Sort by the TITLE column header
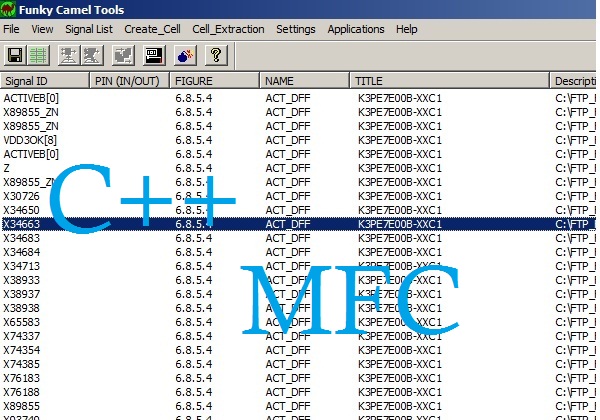600x420 pixels. click(x=450, y=81)
